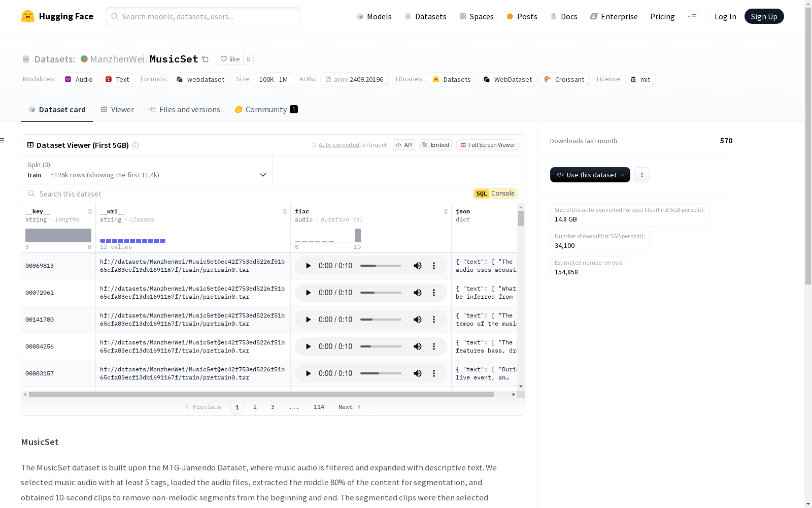The image size is (812, 508).
Task: Open audio options menu for row 00072061
Action: tap(434, 293)
